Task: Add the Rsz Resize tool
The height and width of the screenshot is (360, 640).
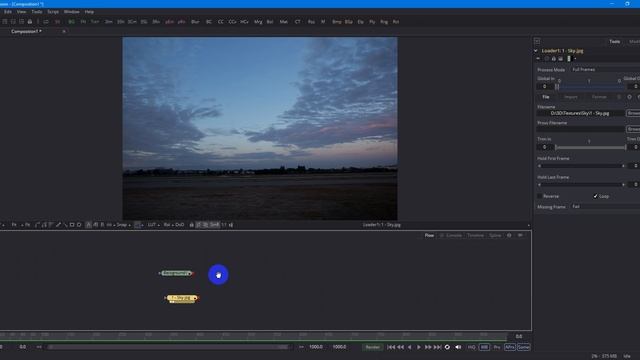Action: [x=311, y=22]
